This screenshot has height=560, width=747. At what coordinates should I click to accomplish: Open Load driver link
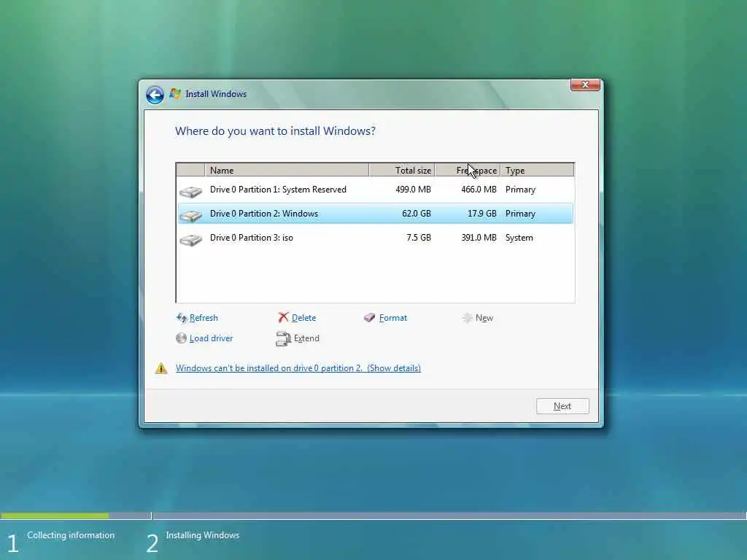point(211,338)
